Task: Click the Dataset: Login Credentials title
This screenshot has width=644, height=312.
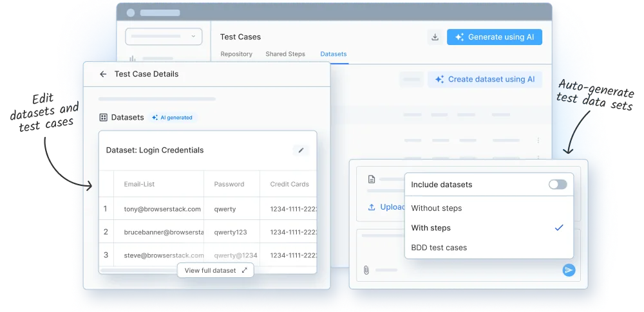Action: [155, 151]
